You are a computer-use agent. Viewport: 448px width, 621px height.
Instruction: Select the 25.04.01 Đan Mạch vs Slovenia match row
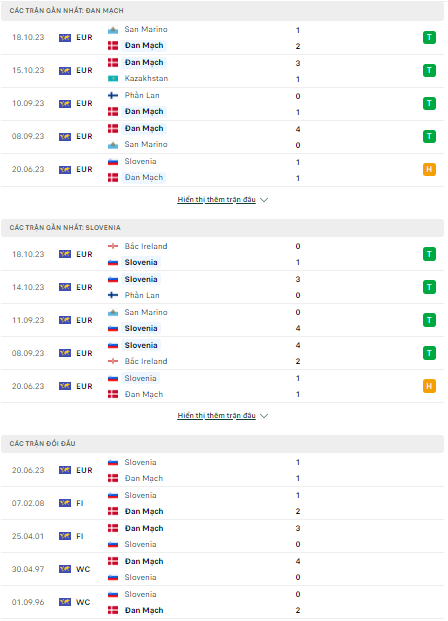222,536
